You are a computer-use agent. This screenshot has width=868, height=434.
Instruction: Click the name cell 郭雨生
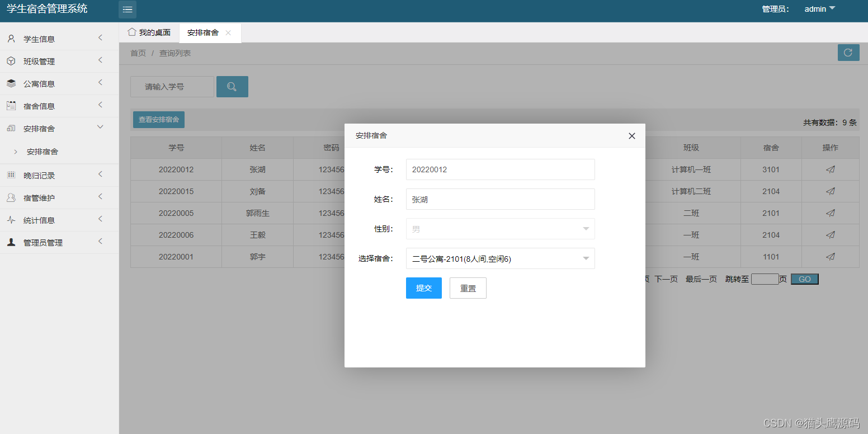pos(258,213)
